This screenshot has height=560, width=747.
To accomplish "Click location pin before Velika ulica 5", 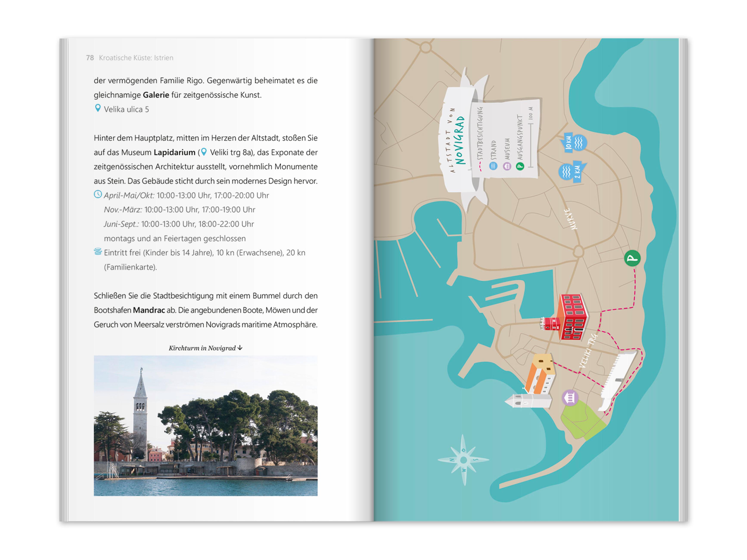I will coord(98,108).
